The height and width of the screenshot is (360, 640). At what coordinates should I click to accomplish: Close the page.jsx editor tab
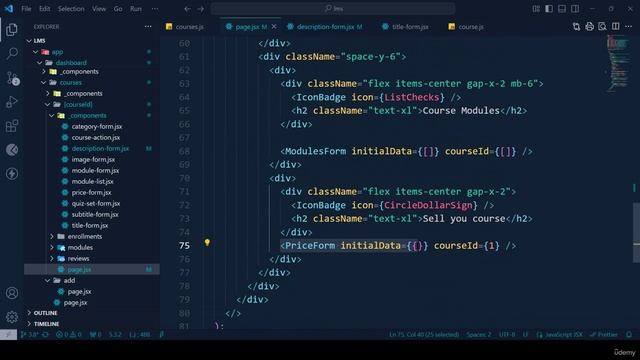[274, 27]
